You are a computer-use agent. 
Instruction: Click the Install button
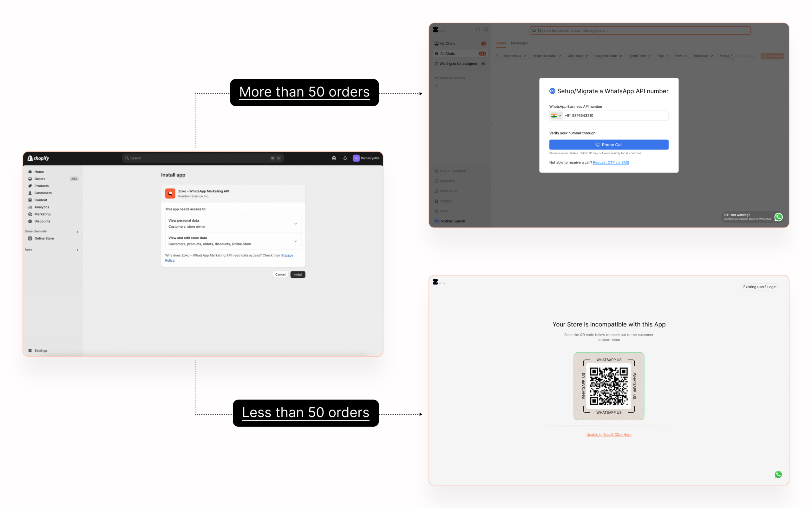(x=298, y=275)
